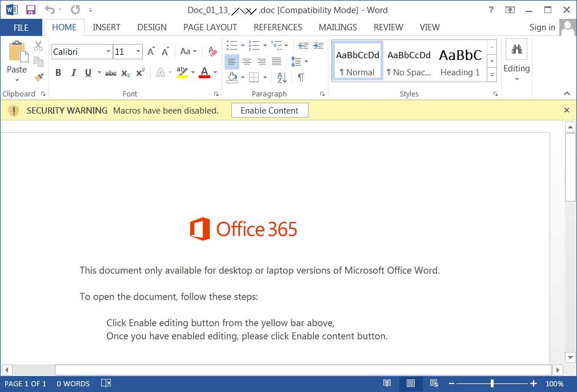The height and width of the screenshot is (392, 577).
Task: Apply subscript formatting
Action: click(126, 73)
